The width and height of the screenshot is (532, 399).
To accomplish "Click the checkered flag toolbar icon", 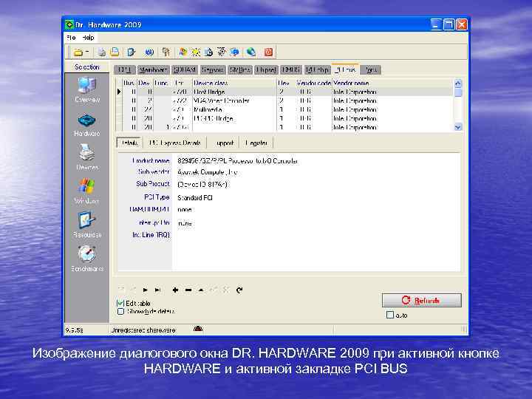I will click(221, 52).
